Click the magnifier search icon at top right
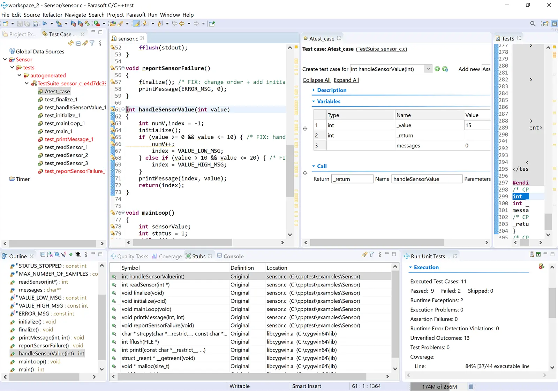 (x=533, y=24)
